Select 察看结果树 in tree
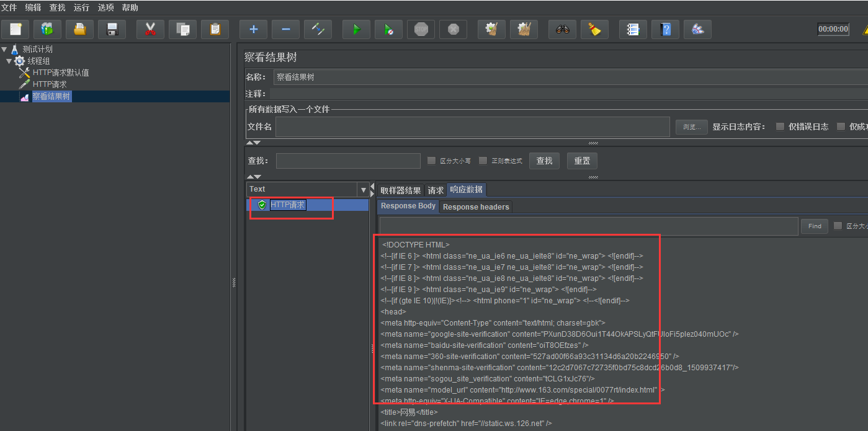Viewport: 868px width, 431px height. click(51, 96)
